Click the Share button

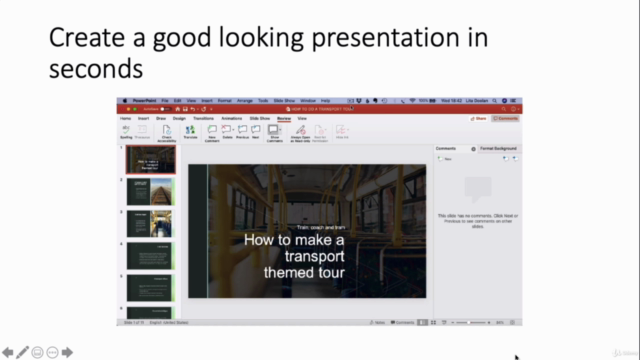click(x=478, y=118)
